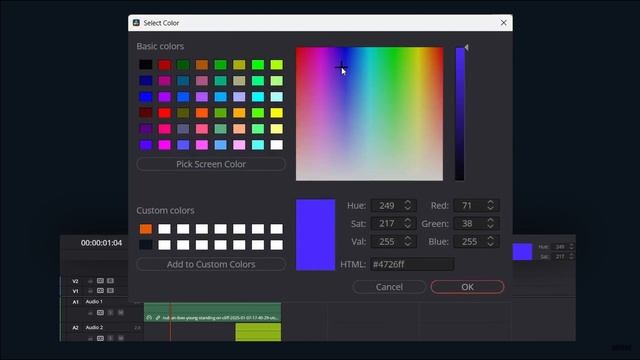Viewport: 640px width, 360px height.
Task: Disable video track V2
Action: point(110,281)
